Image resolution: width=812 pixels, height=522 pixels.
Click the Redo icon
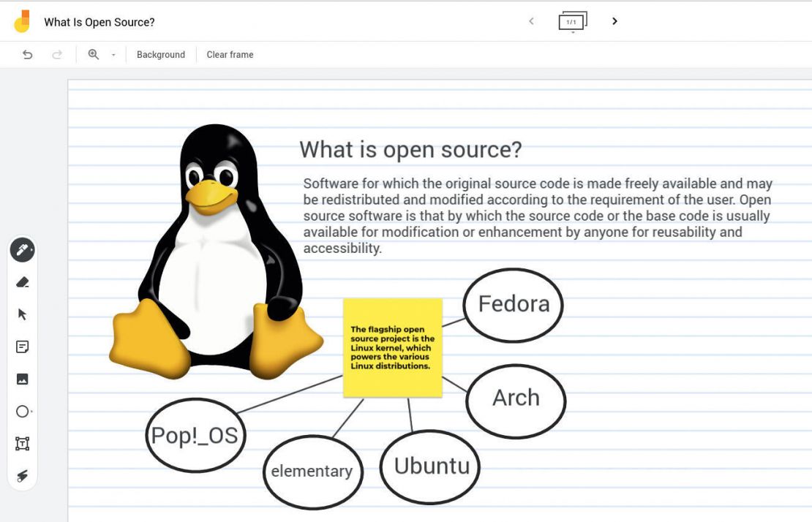[57, 54]
